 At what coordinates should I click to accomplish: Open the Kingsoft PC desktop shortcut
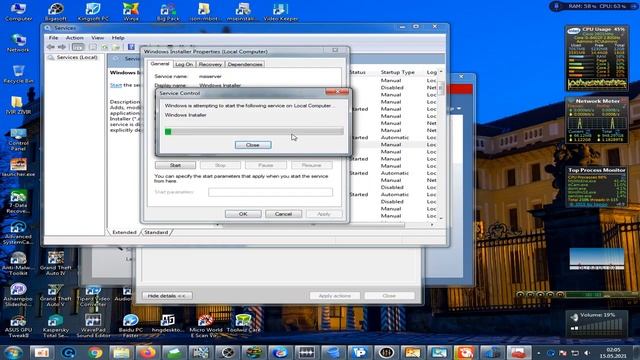click(93, 11)
